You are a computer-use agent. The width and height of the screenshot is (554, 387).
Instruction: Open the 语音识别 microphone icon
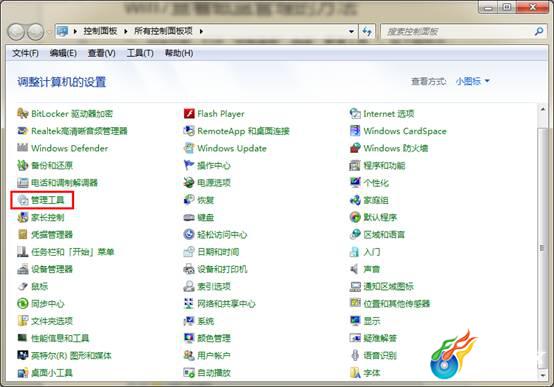pyautogui.click(x=355, y=355)
